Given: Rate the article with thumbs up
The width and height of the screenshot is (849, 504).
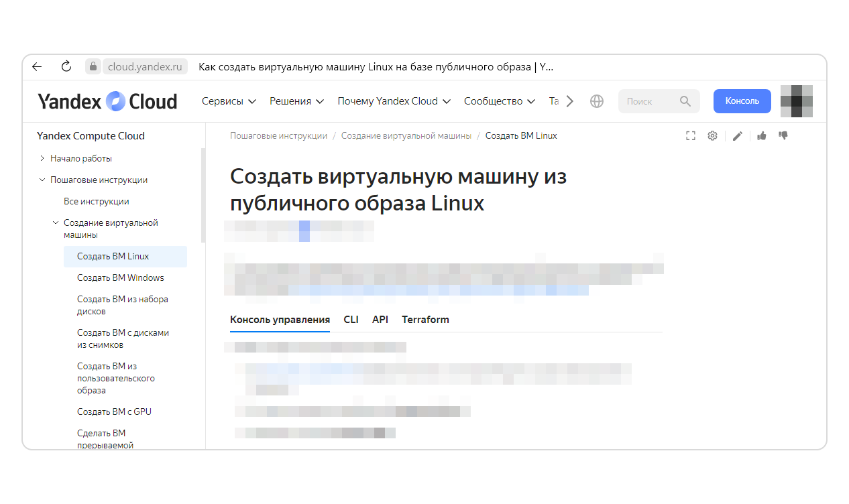Looking at the screenshot, I should 761,135.
